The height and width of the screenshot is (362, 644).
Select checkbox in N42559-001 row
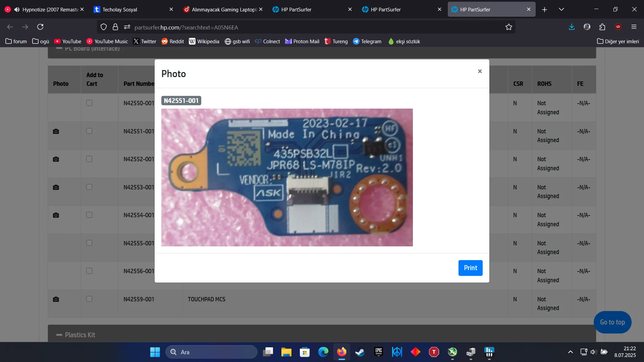89,299
